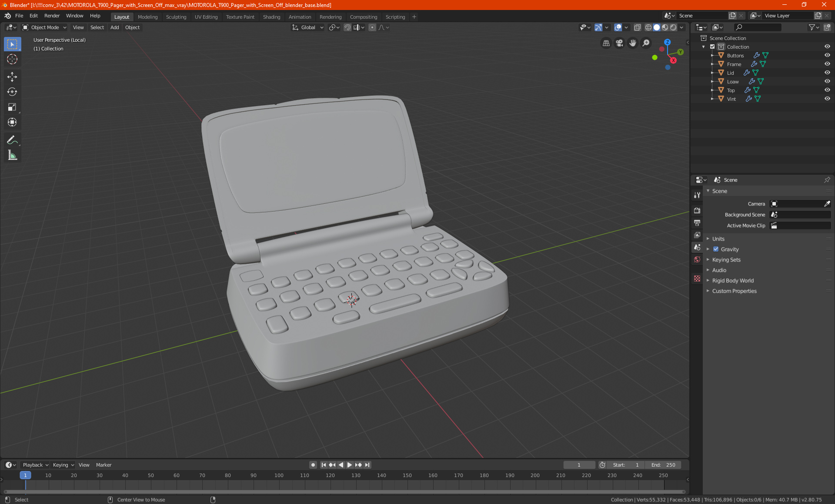Open the Keying dropdown in timeline
This screenshot has width=835, height=504.
[63, 465]
